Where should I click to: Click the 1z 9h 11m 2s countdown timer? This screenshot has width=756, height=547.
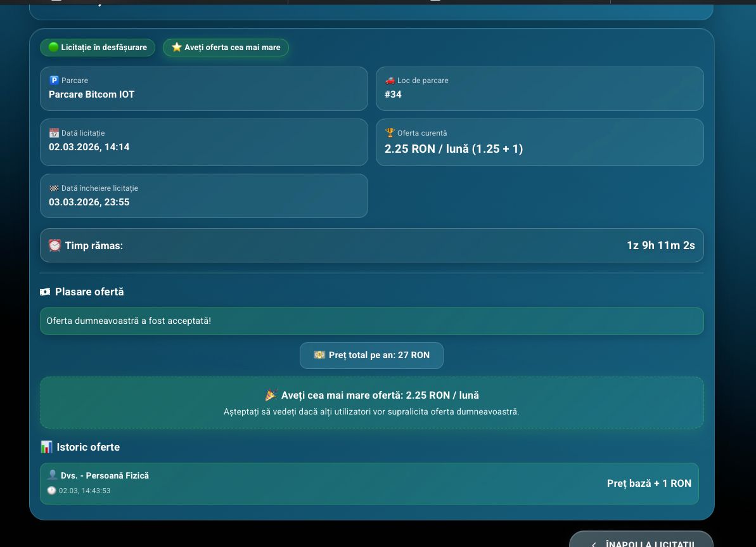point(660,245)
